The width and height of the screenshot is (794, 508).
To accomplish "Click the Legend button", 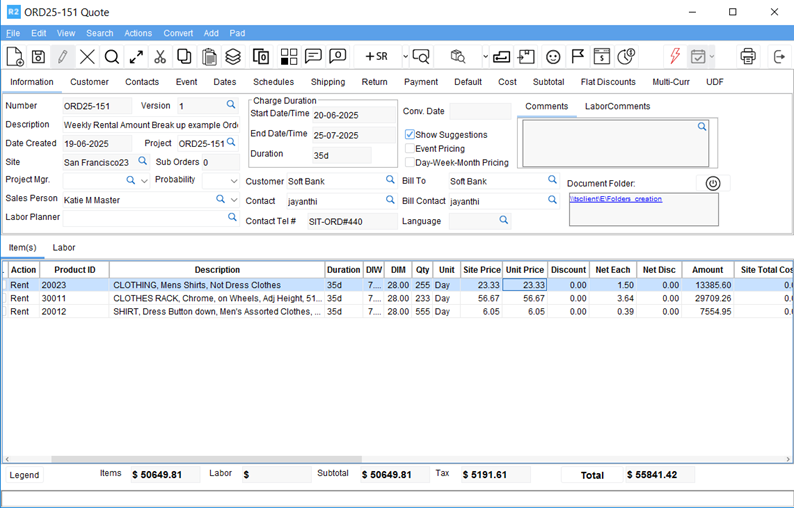I will pyautogui.click(x=25, y=475).
